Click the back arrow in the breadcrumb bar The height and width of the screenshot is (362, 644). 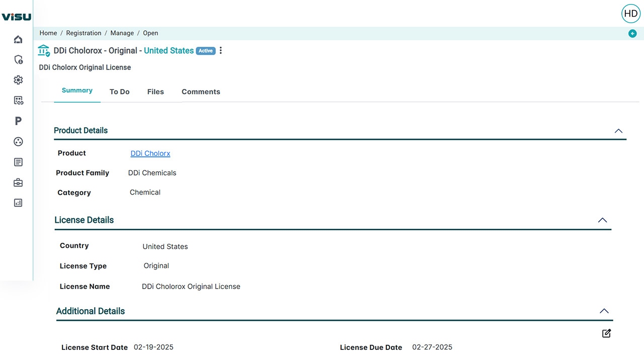pos(632,34)
